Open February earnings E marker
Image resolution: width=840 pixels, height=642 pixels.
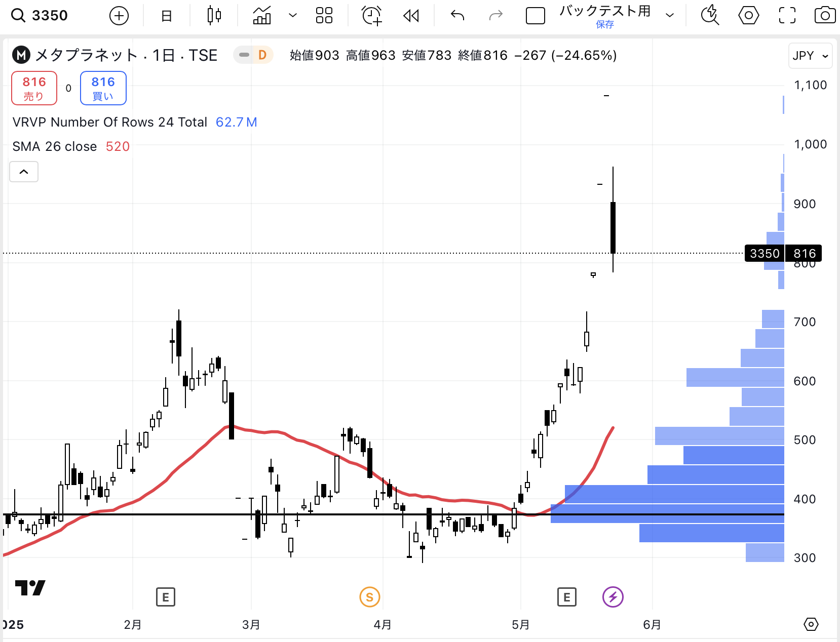(166, 597)
